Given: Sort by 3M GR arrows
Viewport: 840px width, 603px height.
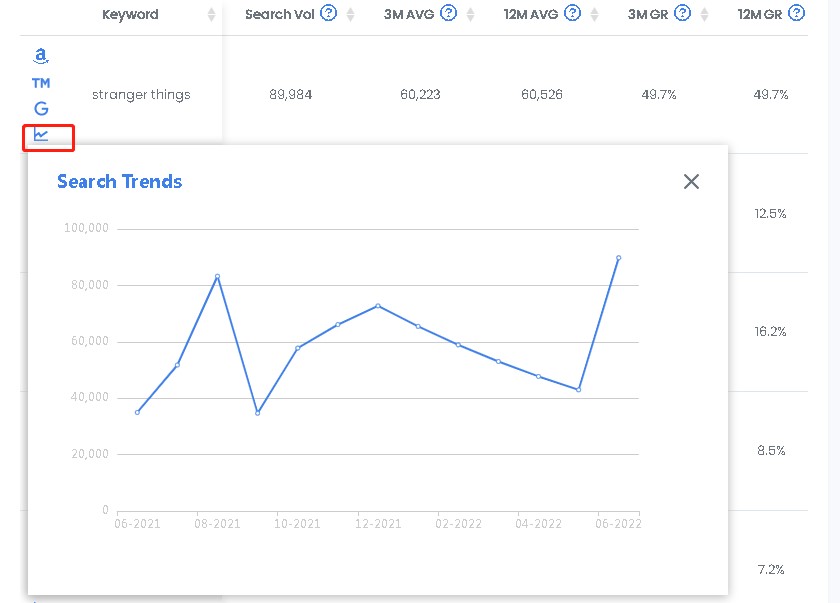Looking at the screenshot, I should [x=704, y=14].
